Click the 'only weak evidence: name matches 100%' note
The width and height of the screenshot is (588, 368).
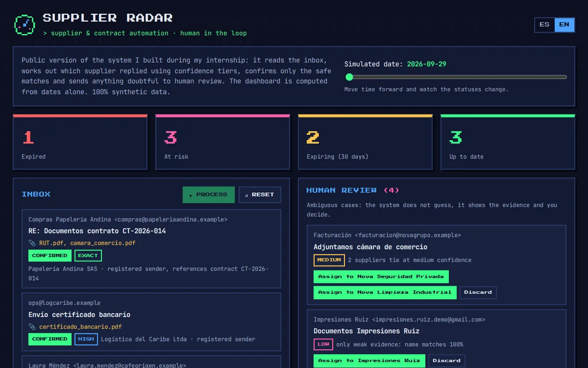(x=400, y=344)
